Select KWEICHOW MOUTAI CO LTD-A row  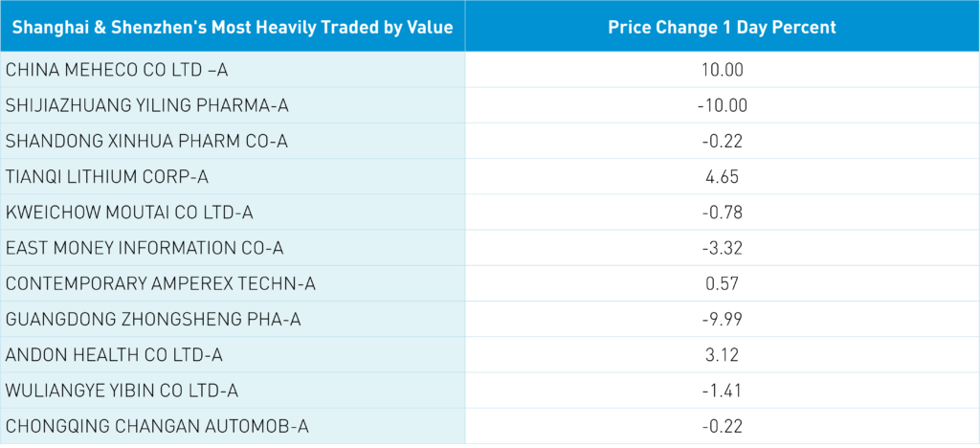tap(129, 212)
